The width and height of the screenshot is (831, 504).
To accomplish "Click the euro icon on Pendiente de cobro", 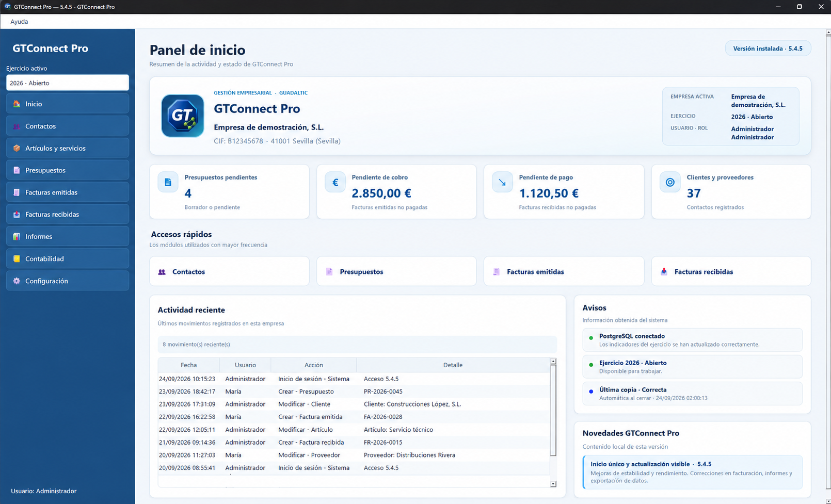I will pos(335,182).
